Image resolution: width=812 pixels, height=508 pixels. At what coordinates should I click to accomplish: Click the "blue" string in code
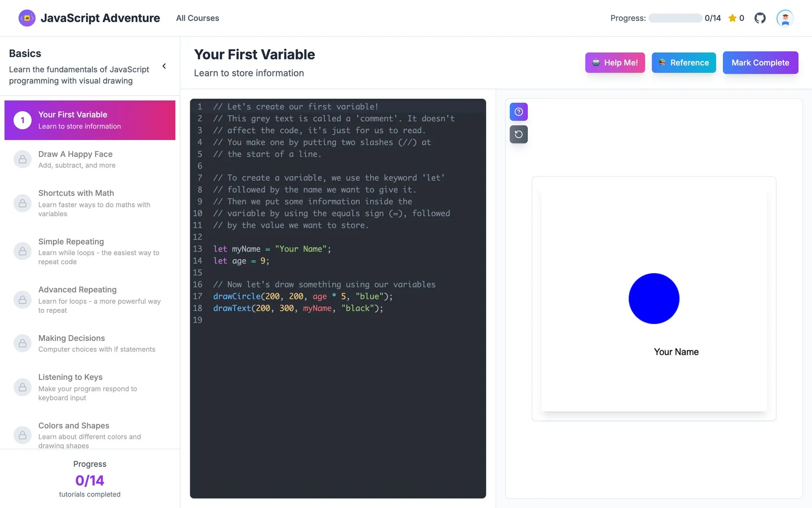pyautogui.click(x=369, y=296)
